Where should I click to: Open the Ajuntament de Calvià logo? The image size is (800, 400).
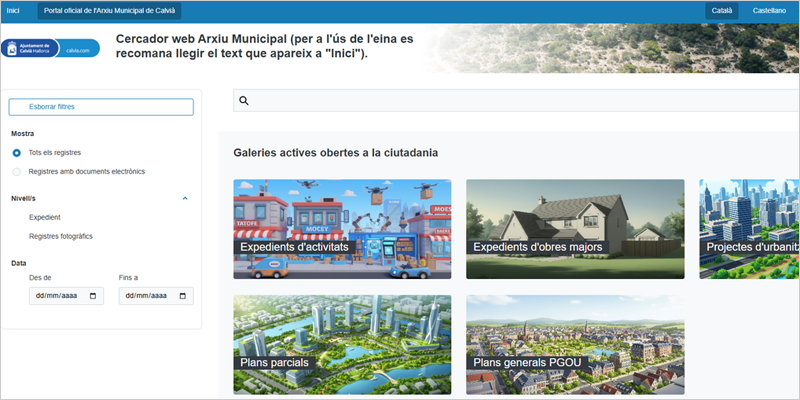pyautogui.click(x=50, y=48)
